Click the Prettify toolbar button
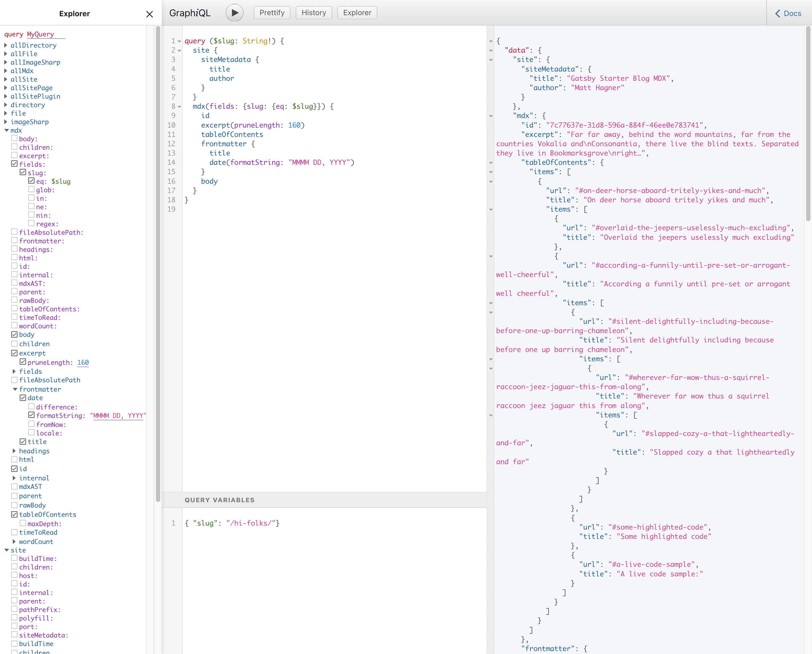Screen dimensions: 812x654 tap(272, 13)
